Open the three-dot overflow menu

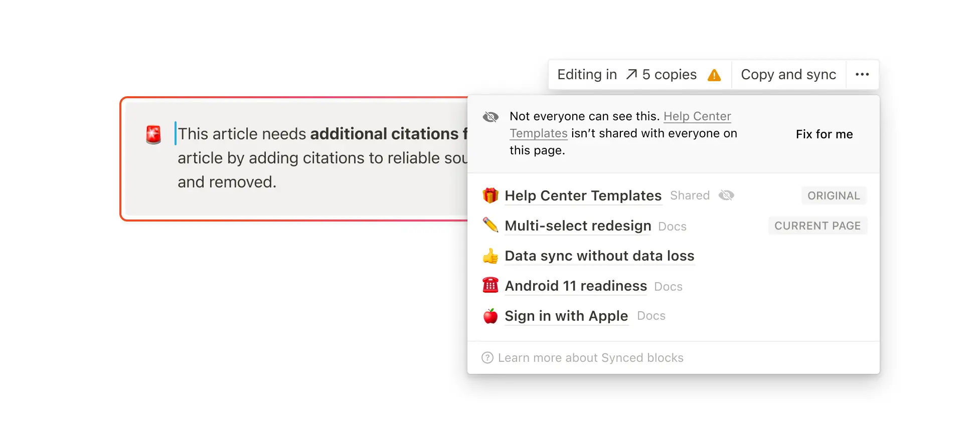[x=862, y=74]
